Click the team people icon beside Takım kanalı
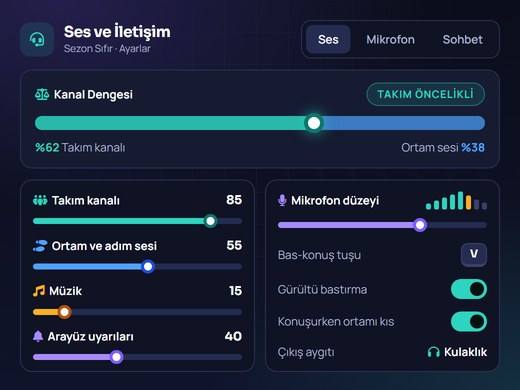Viewport: 520px width, 390px height. [40, 200]
